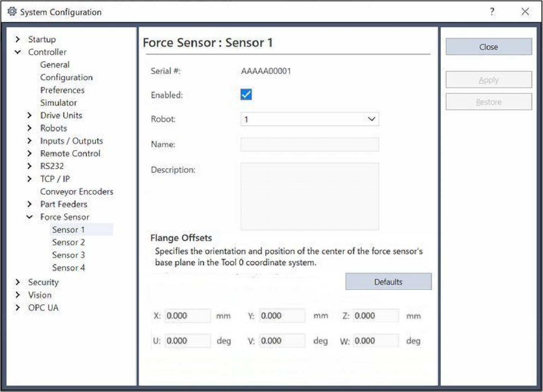The width and height of the screenshot is (543, 392).
Task: Expand the Vision node
Action: tap(18, 295)
